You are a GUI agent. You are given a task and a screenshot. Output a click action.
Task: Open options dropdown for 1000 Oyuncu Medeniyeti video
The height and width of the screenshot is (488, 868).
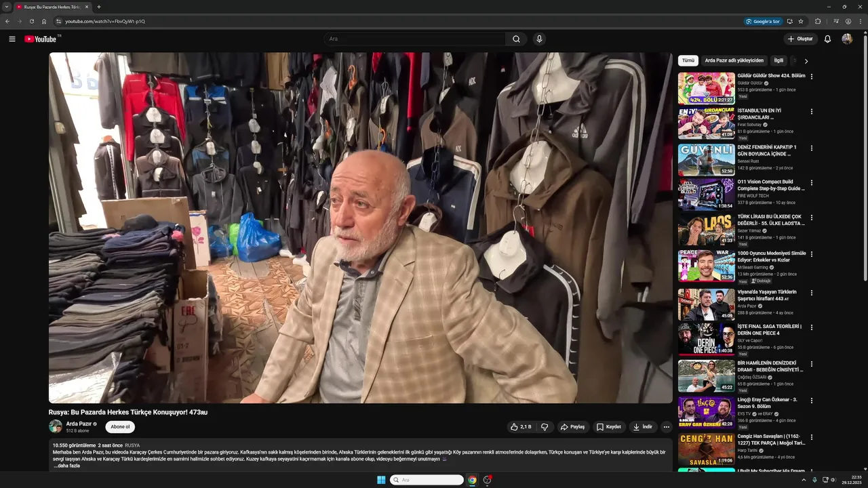811,253
